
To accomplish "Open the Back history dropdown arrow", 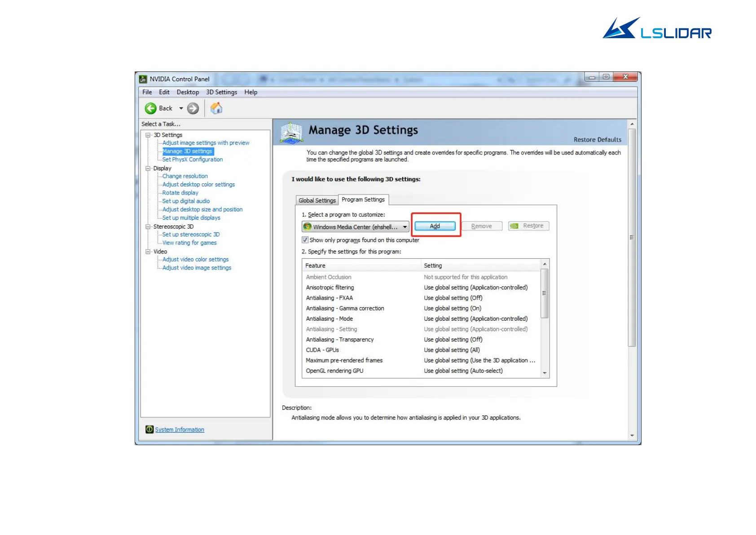I will 181,108.
